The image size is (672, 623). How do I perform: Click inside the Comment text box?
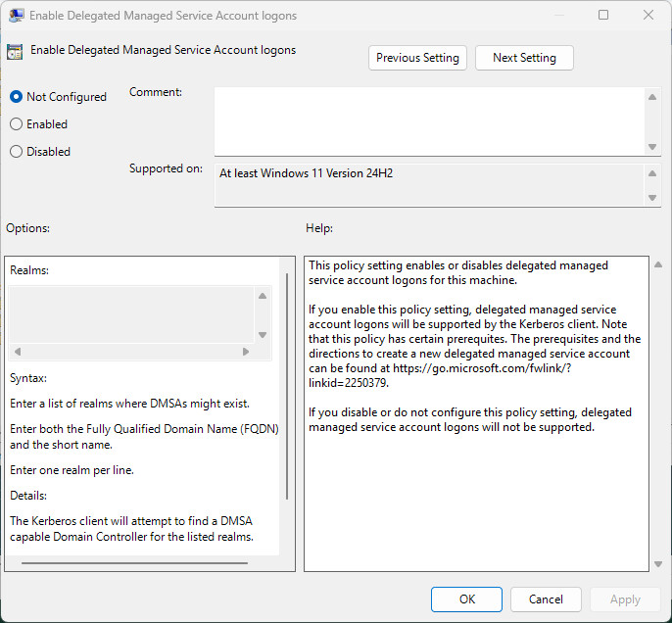(x=429, y=120)
